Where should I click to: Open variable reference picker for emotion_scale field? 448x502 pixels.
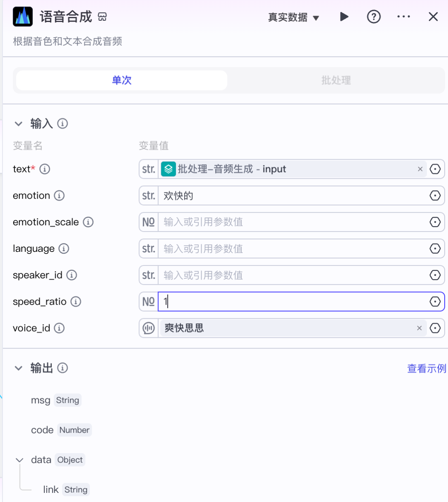tap(435, 222)
